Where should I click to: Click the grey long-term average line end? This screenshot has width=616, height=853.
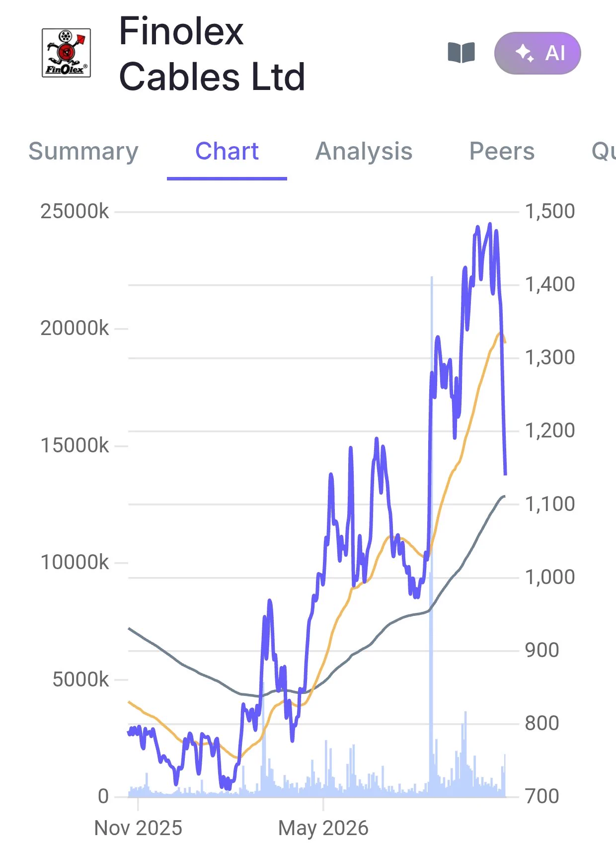click(504, 497)
